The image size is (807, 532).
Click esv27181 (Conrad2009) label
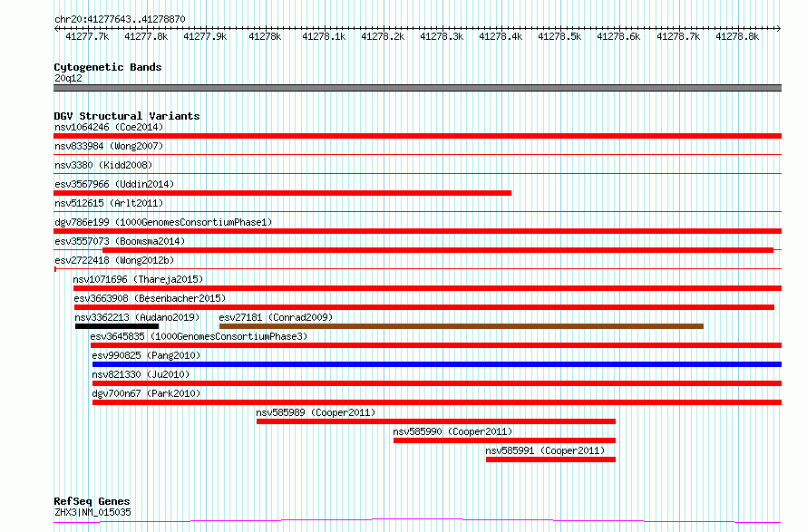(276, 317)
